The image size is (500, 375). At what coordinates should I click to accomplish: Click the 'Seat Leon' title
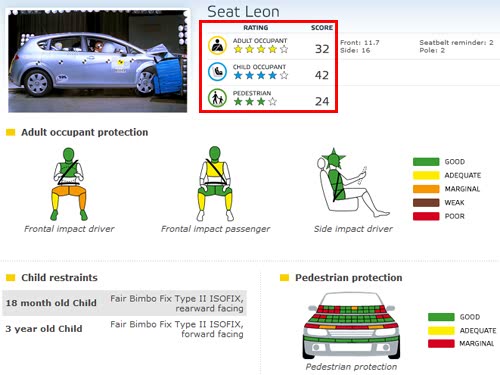click(x=243, y=12)
